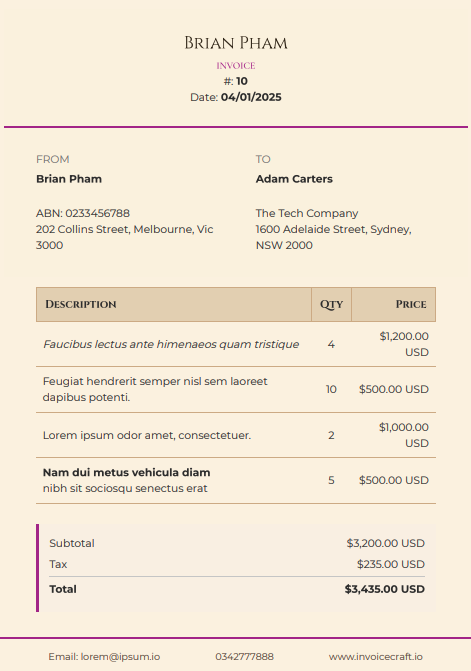Click the invoice date 04/01/2025
471x671 pixels.
(x=251, y=97)
